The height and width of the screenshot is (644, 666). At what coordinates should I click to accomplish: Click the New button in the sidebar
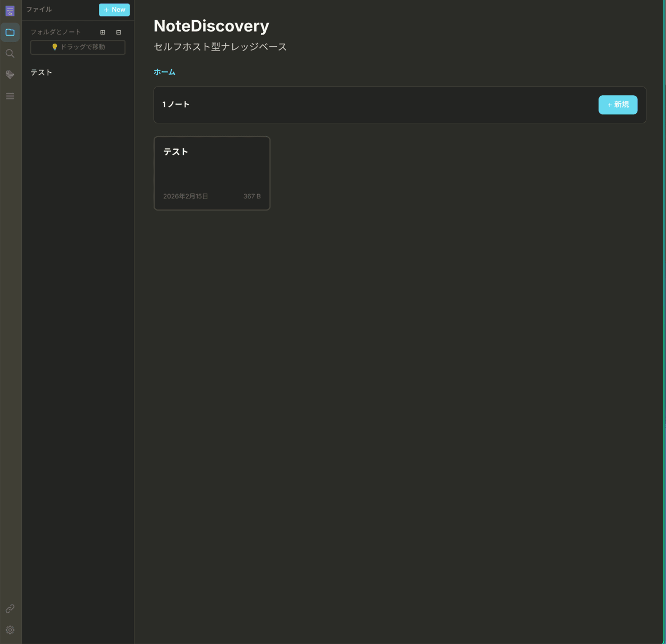pos(114,10)
